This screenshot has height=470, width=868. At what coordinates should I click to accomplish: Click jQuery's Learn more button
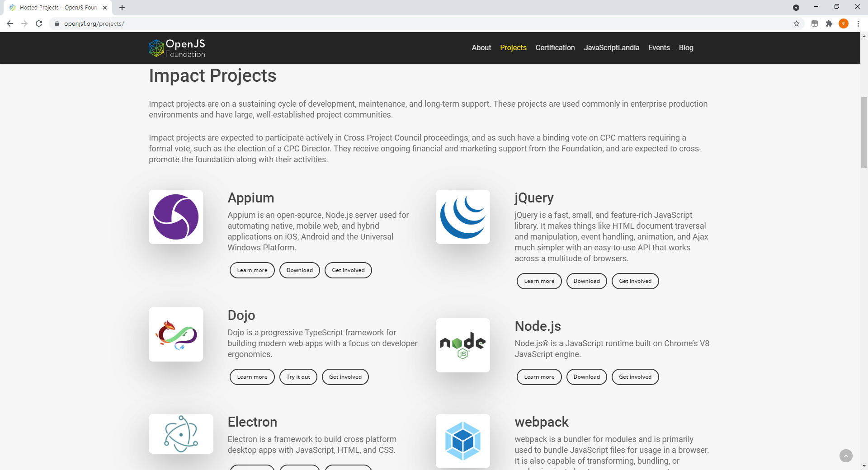click(x=539, y=281)
